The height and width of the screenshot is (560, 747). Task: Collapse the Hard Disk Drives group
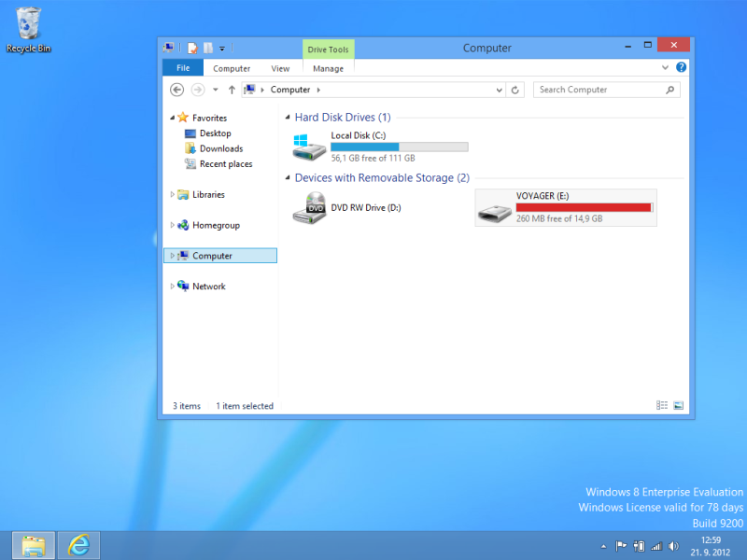(286, 118)
